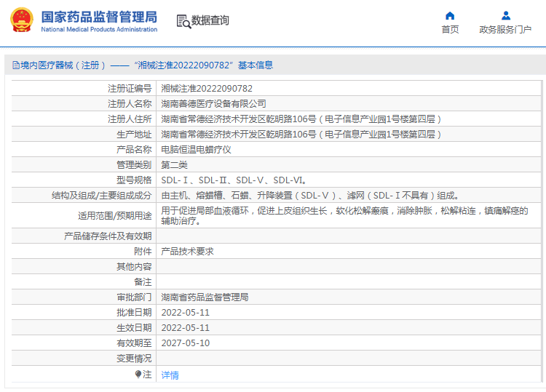Click the 有效期至 label

[134, 343]
